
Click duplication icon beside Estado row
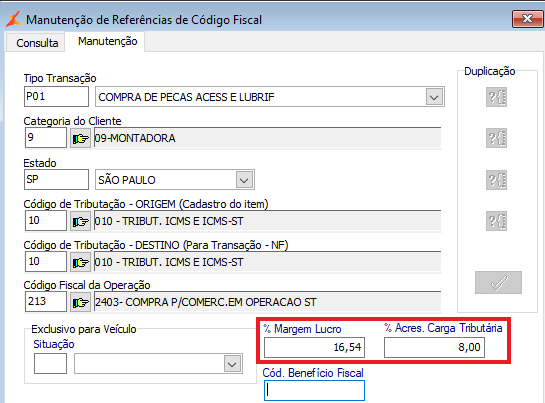(496, 180)
